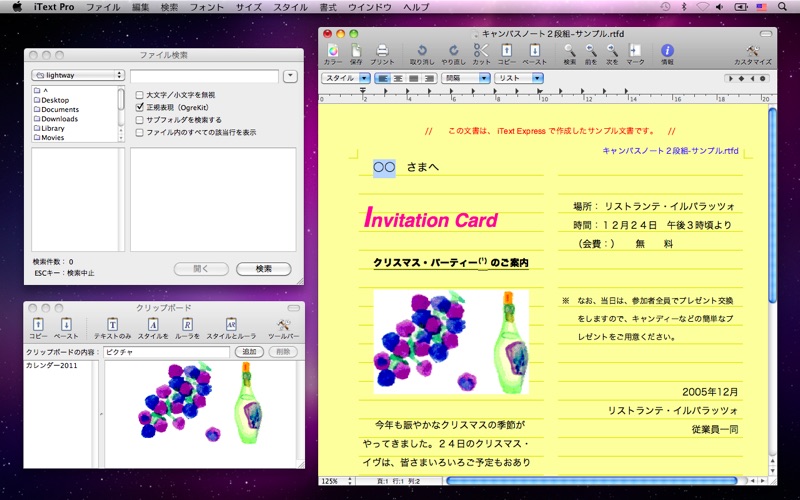The width and height of the screenshot is (800, 500).
Task: Enable 大文字/小文字を無視 checkbox
Action: (139, 95)
